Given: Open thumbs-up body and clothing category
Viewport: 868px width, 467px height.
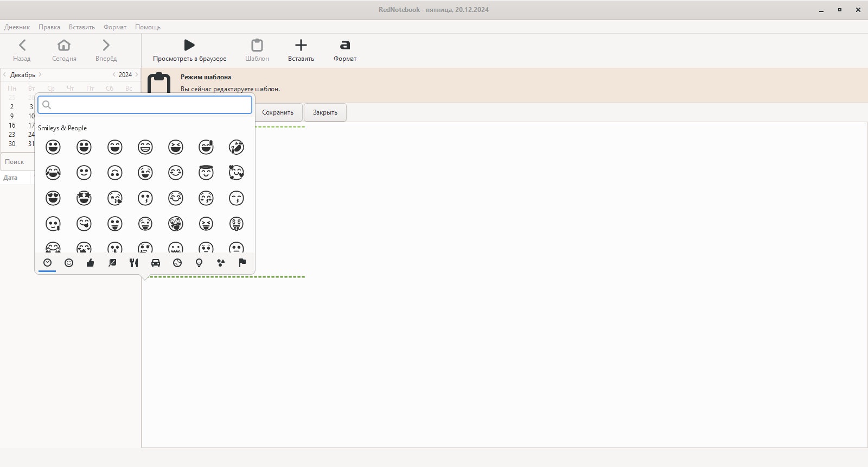Looking at the screenshot, I should (91, 263).
